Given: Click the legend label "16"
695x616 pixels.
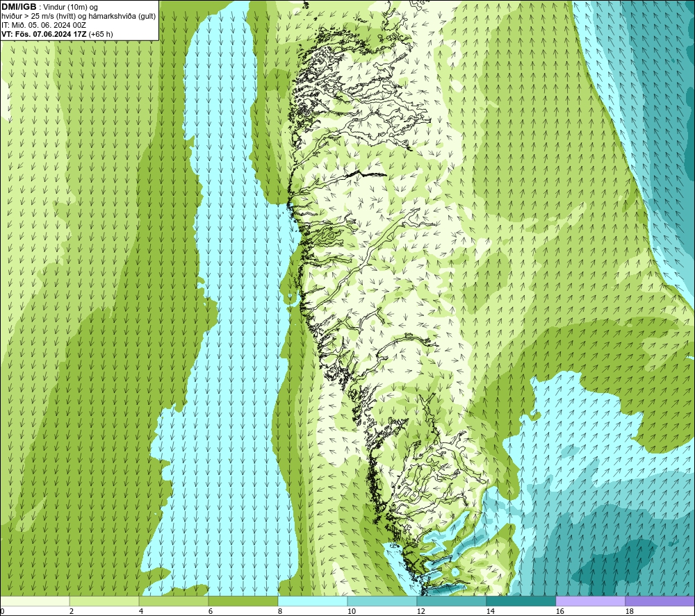Looking at the screenshot, I should pyautogui.click(x=559, y=611).
